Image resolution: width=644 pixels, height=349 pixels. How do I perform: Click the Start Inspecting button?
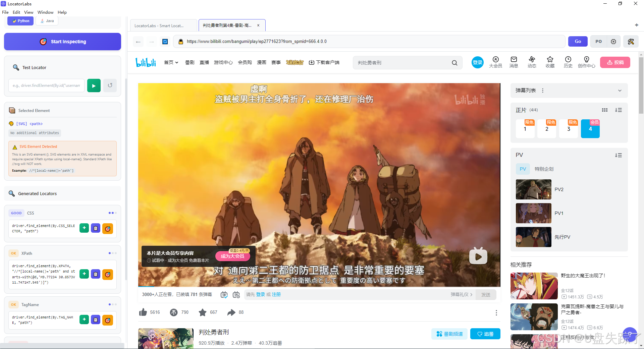click(x=62, y=42)
